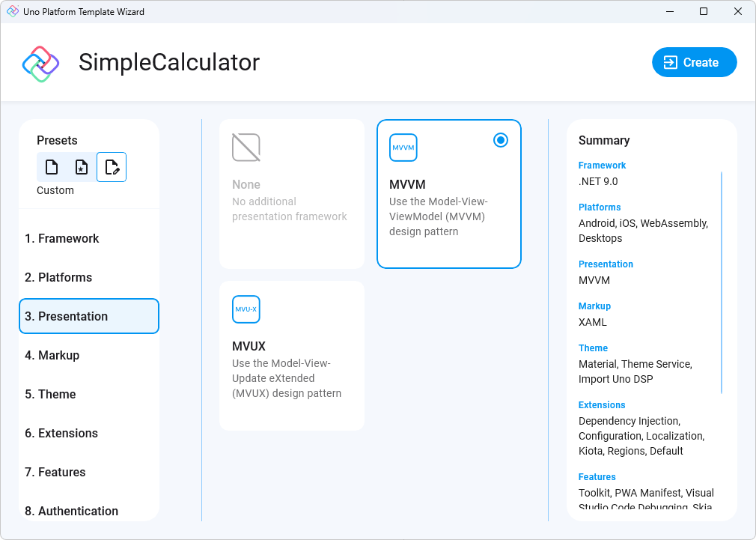Select the MVVM radio button

coord(501,140)
